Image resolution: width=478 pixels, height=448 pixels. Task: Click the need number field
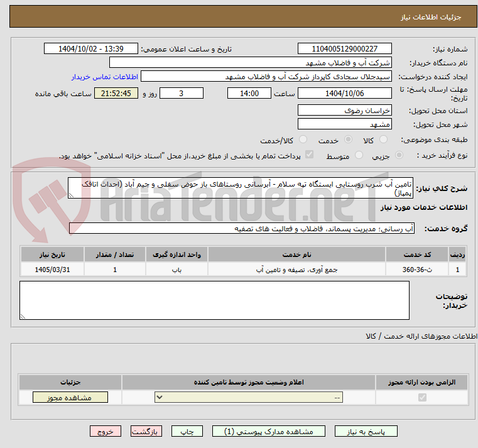344,49
